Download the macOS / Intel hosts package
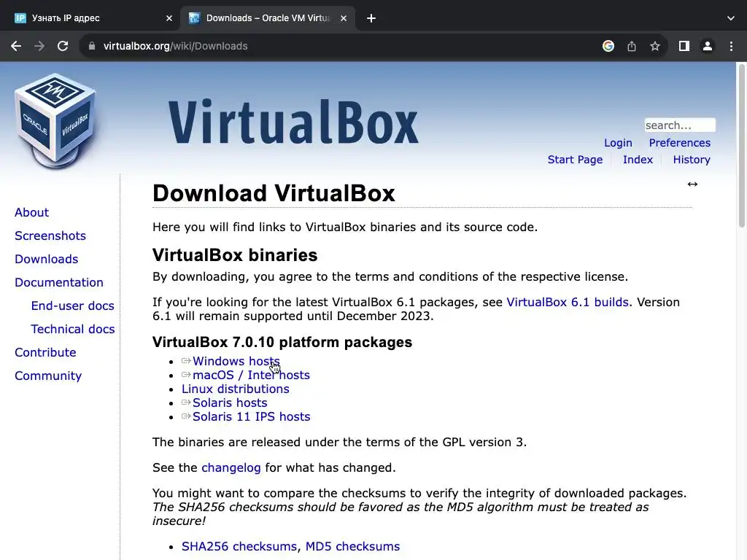Image resolution: width=747 pixels, height=560 pixels. [x=251, y=376]
